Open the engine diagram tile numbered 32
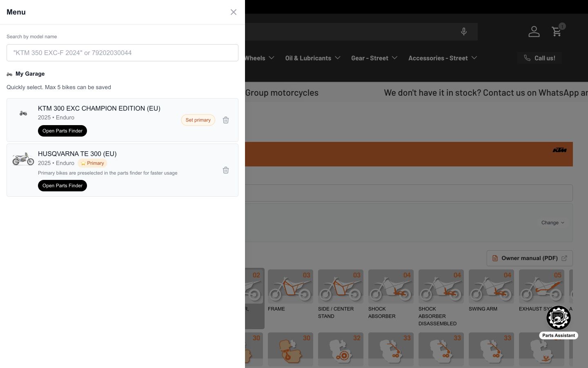 (x=341, y=349)
